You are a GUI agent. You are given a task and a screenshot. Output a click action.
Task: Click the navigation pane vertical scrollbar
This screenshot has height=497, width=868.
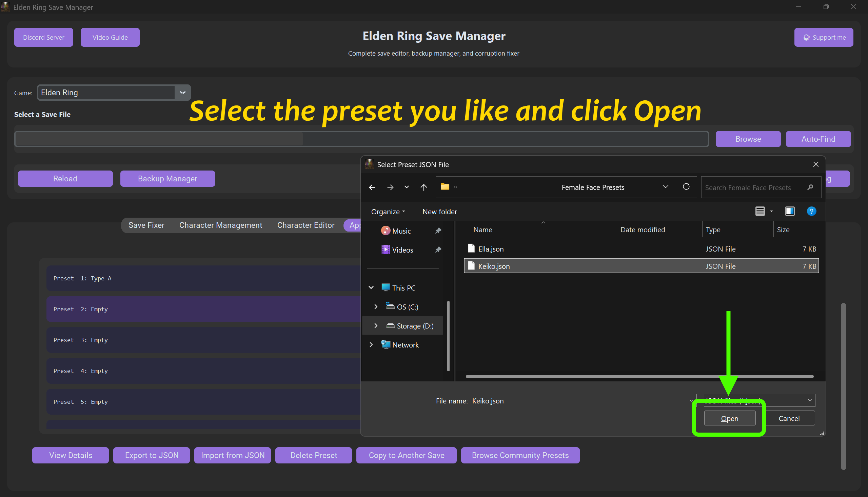click(448, 336)
